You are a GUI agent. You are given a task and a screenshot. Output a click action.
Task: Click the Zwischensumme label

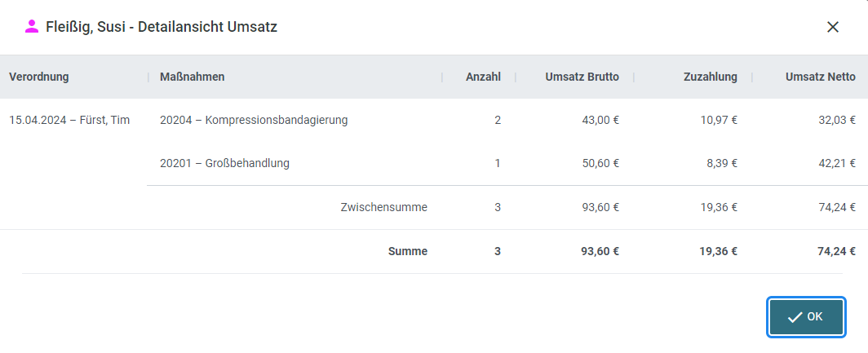383,208
